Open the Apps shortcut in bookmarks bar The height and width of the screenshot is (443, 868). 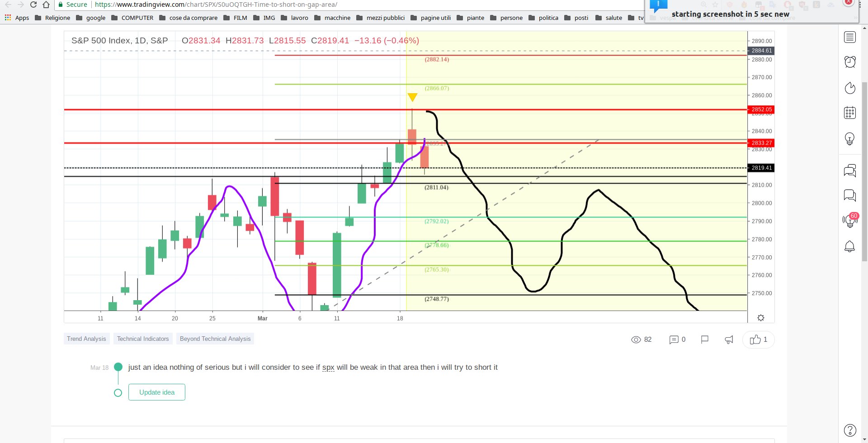(17, 18)
